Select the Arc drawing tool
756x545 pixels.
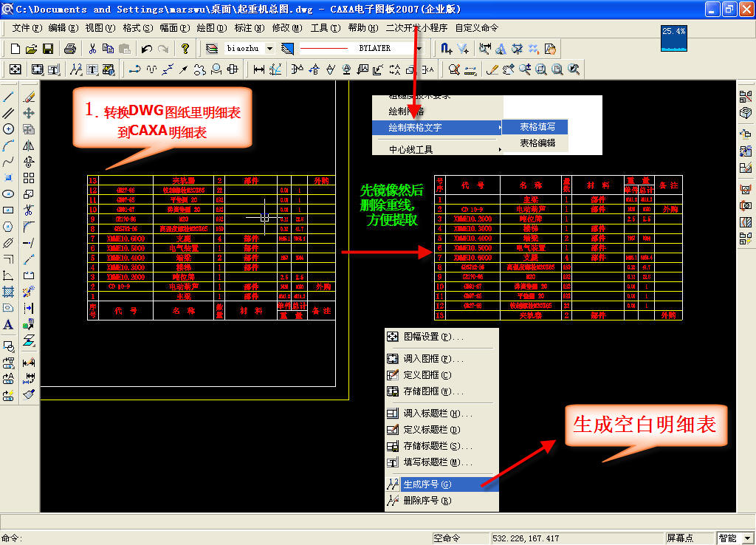[x=8, y=145]
